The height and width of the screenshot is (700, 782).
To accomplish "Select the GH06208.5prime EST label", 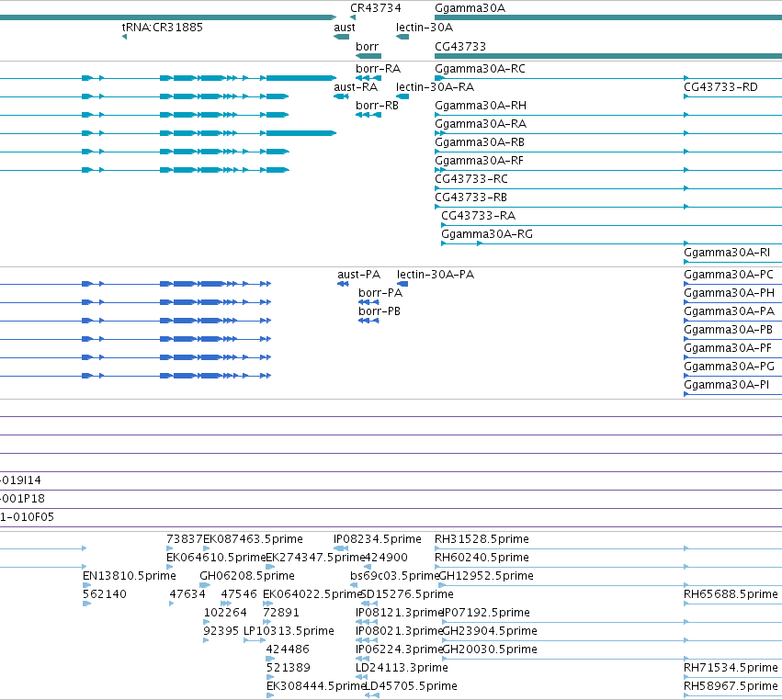I will tap(247, 576).
